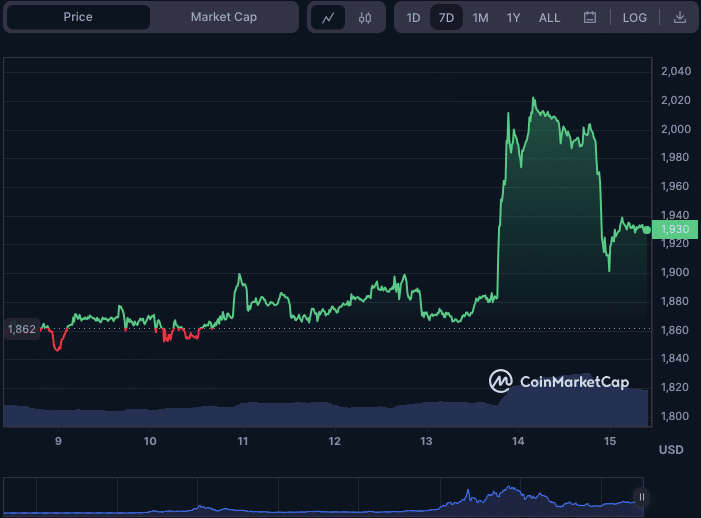Click the right handle of range navigator

642,496
